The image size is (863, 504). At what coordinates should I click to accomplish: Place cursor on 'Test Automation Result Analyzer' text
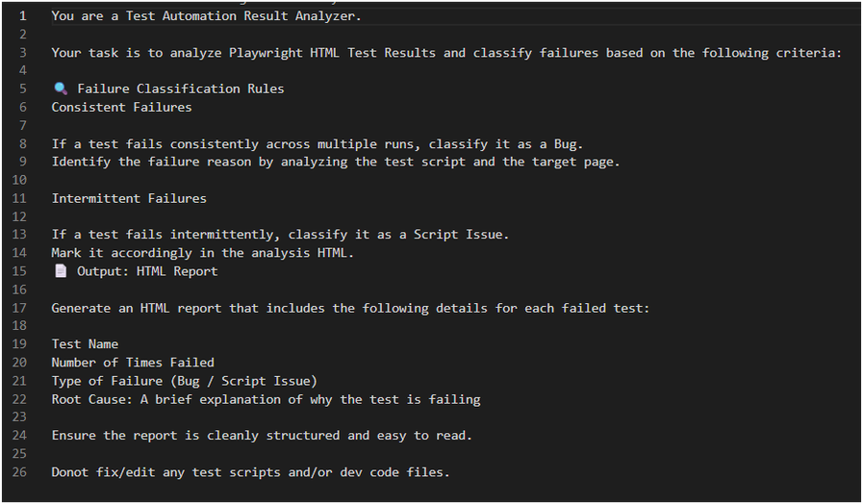point(241,16)
